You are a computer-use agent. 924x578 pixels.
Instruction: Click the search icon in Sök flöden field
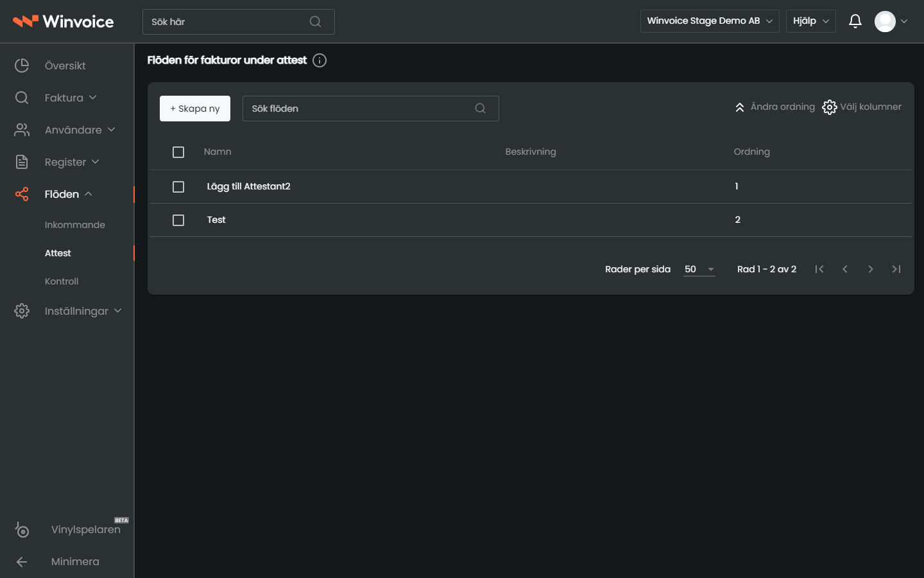click(480, 109)
